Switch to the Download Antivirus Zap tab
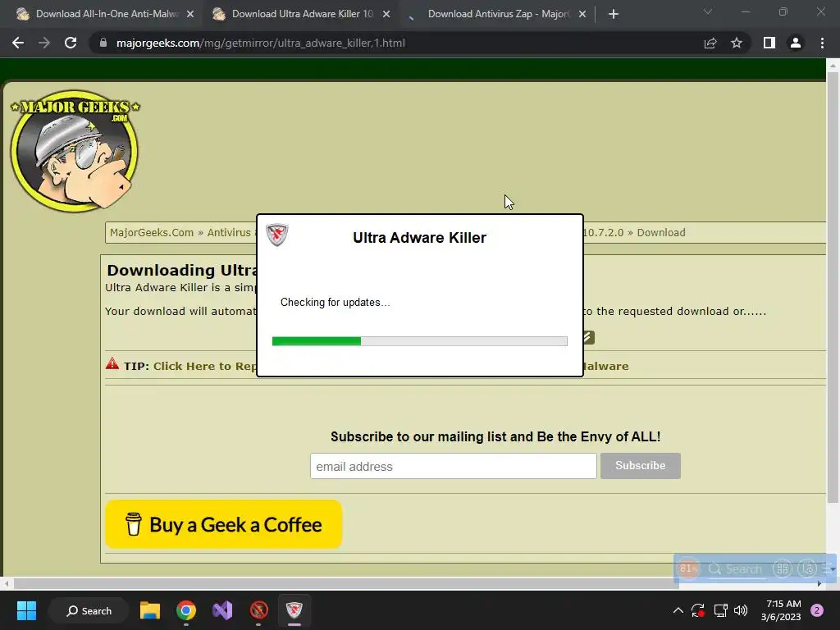This screenshot has height=630, width=840. point(498,14)
